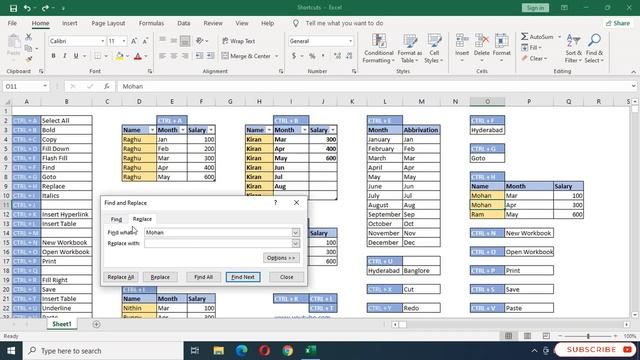Click the insert function fx icon
Screen dimensions: 640x360
coord(107,87)
